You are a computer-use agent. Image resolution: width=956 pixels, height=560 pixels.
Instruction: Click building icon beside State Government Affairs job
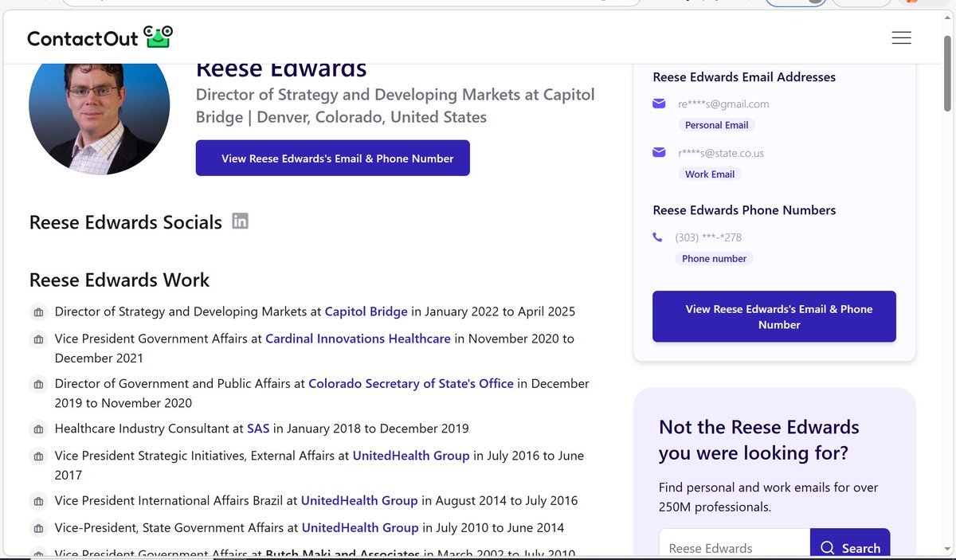[x=37, y=528]
